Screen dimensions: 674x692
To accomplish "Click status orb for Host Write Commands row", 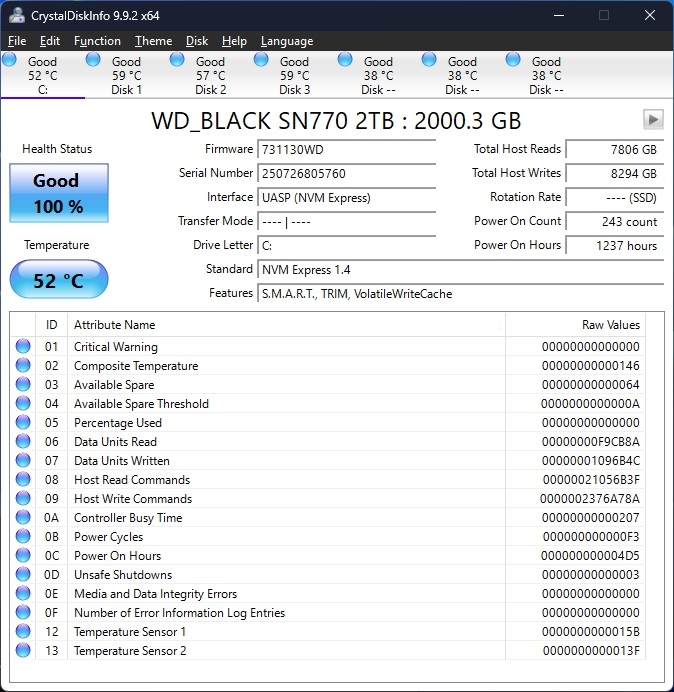I will click(x=23, y=498).
